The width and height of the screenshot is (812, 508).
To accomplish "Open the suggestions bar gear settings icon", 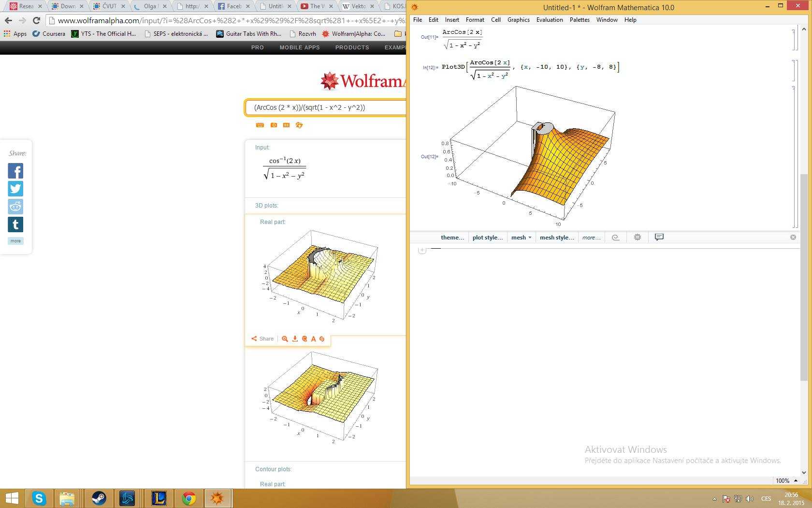I will coord(638,237).
